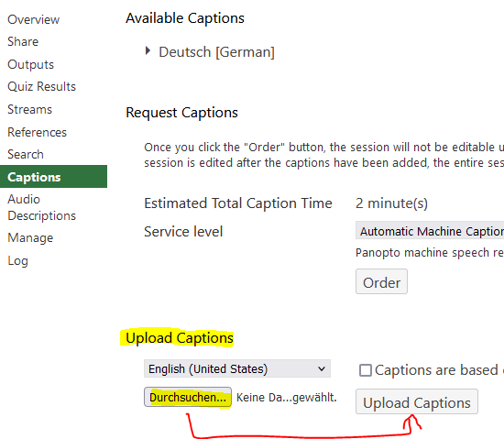Click the Order button
Screen dimensions: 504x439
pyautogui.click(x=381, y=282)
